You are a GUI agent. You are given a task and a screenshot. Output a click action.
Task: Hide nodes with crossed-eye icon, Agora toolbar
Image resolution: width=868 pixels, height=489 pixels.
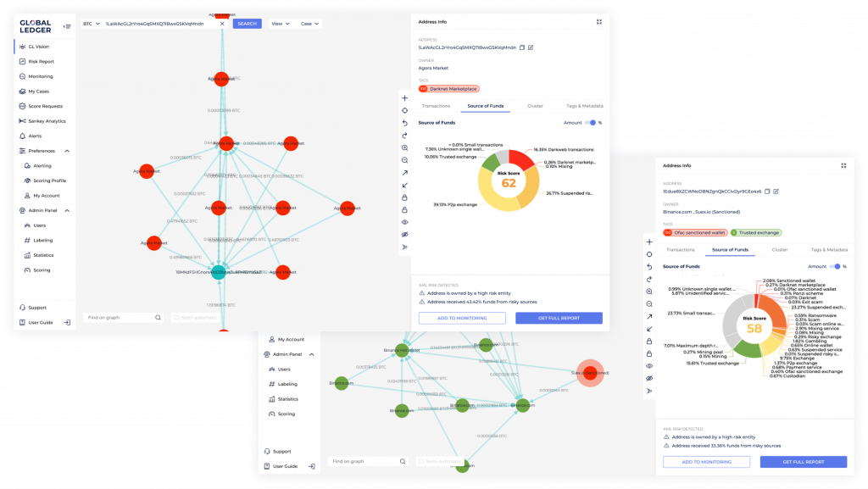[x=404, y=235]
